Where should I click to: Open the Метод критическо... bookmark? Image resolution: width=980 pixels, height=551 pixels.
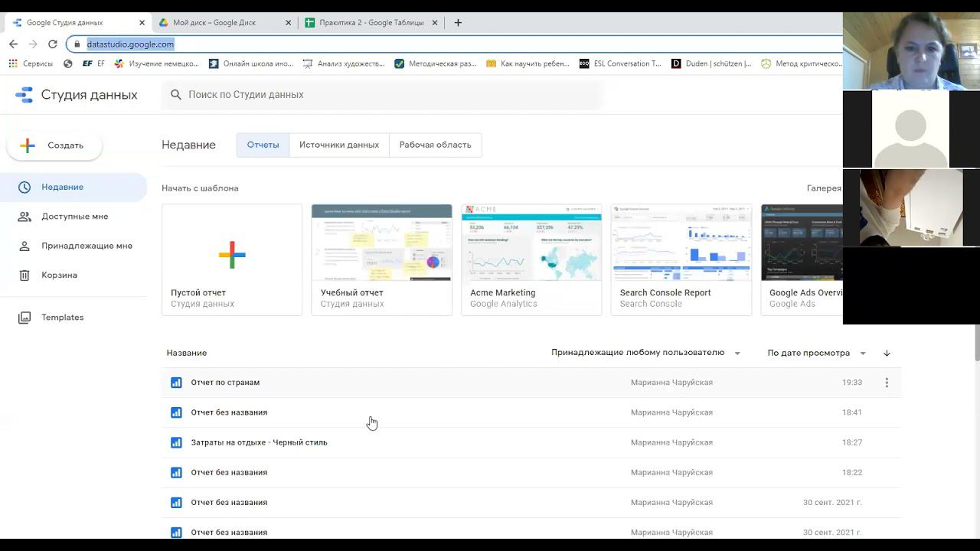coord(802,64)
